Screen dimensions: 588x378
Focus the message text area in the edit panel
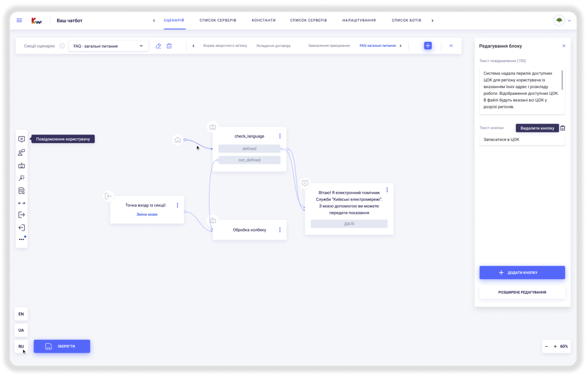pos(522,90)
